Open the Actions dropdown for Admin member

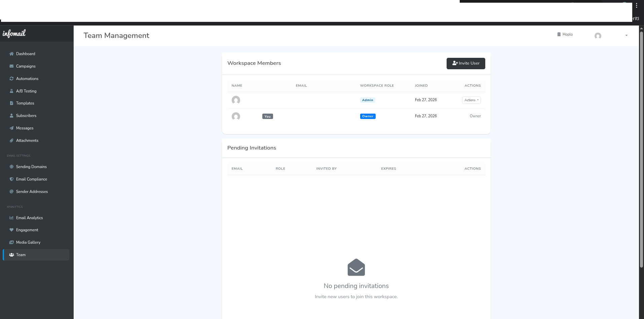pyautogui.click(x=471, y=100)
